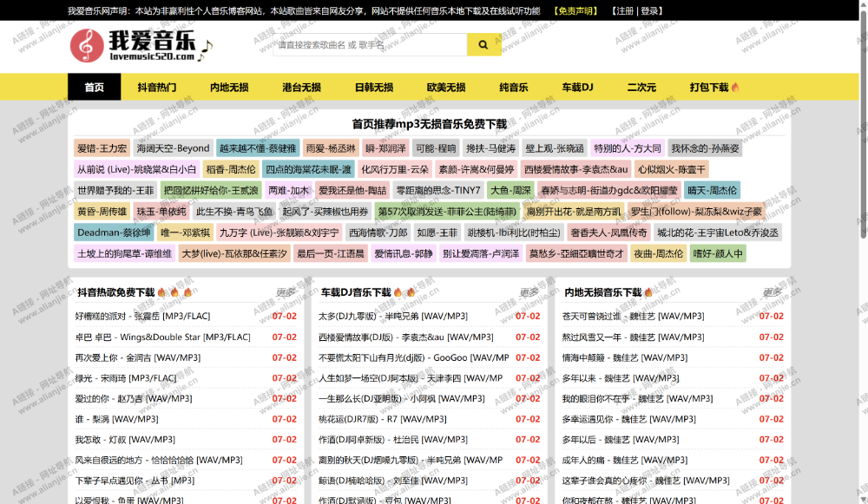Open the 打包下载 navigation tab

point(714,87)
